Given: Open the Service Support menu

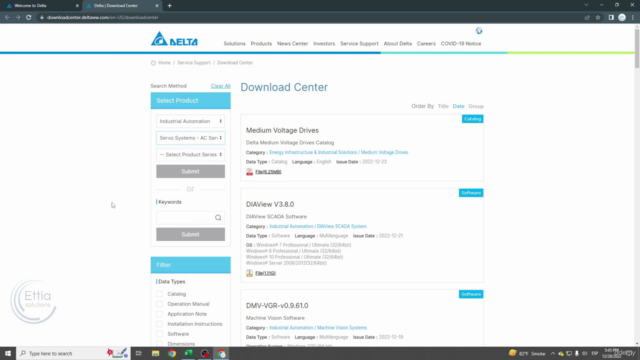Looking at the screenshot, I should tap(359, 44).
